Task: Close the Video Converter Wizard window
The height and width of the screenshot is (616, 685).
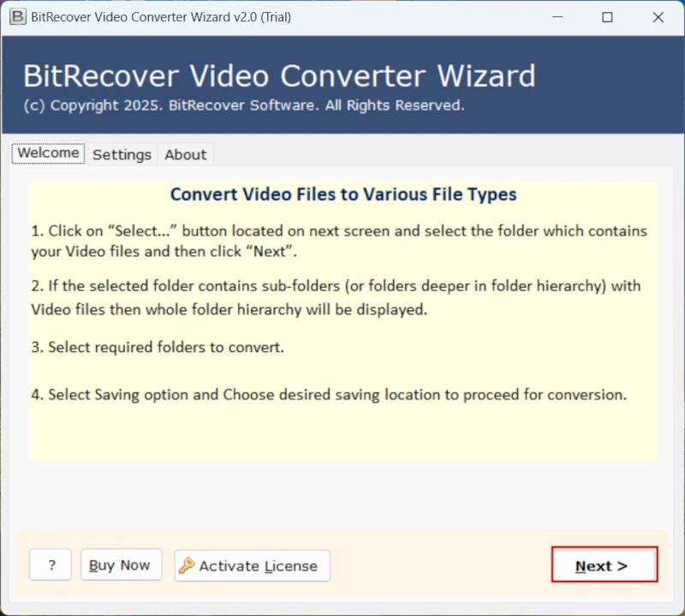Action: 658,17
